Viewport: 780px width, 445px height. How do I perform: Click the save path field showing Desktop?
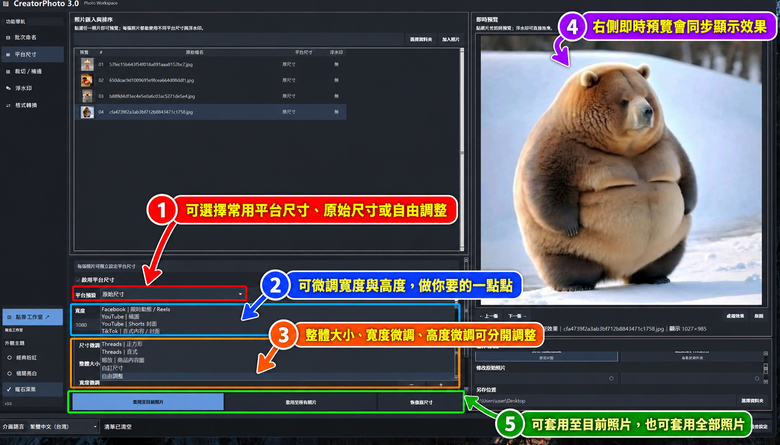point(604,401)
